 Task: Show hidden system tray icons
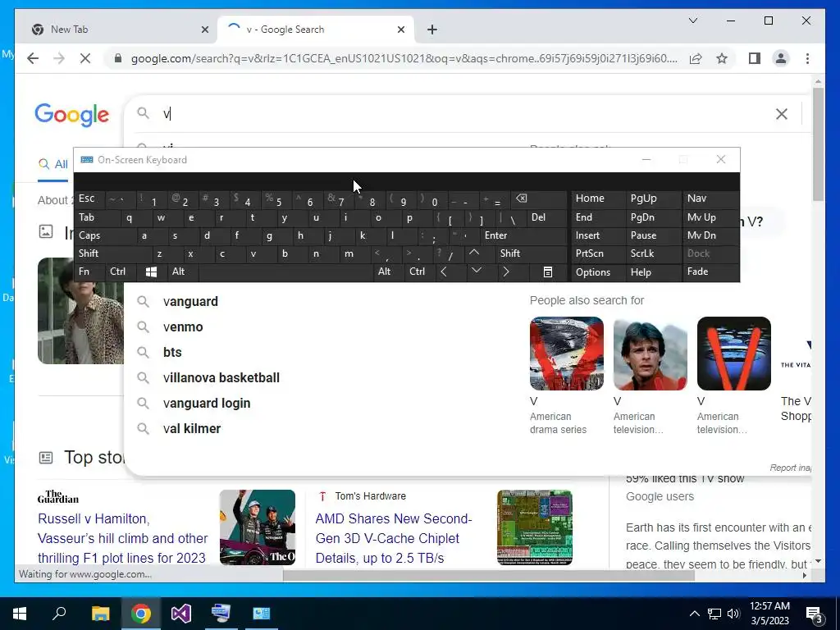(694, 614)
